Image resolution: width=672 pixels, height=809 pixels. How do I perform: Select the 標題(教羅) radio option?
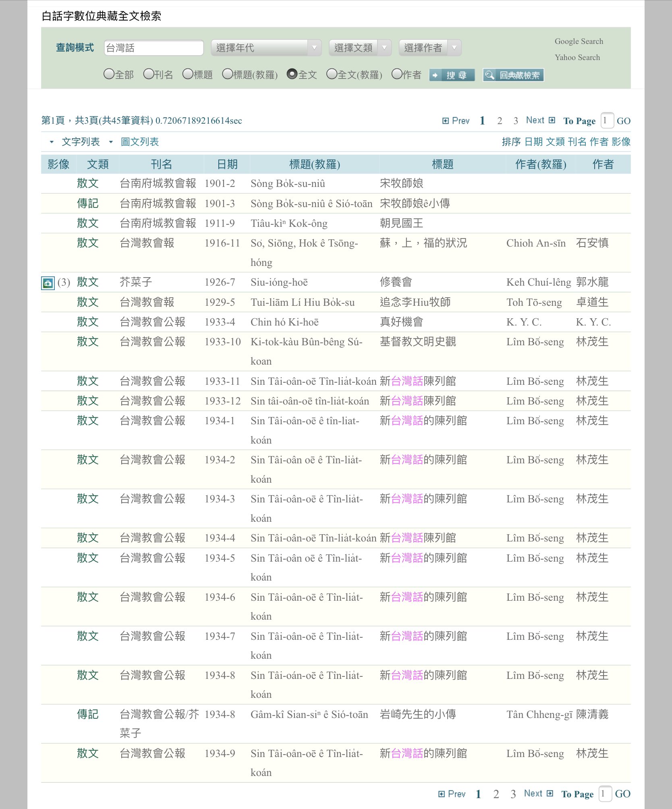(228, 74)
